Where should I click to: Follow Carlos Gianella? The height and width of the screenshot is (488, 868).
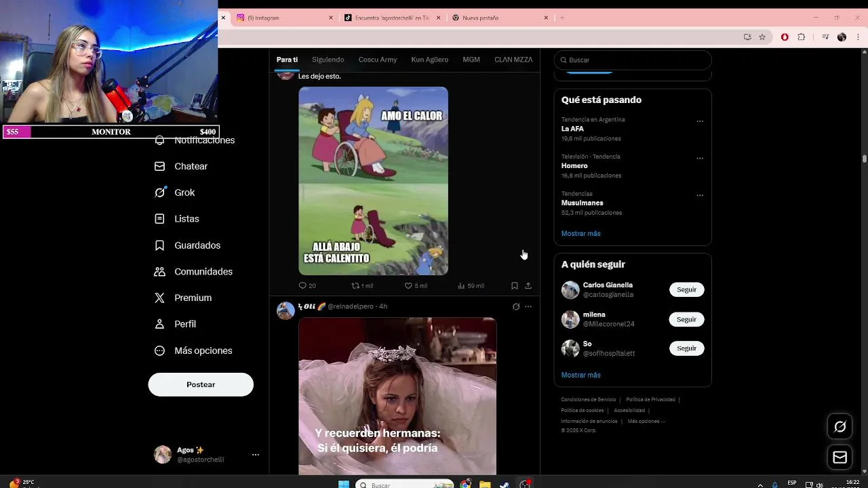click(x=686, y=289)
